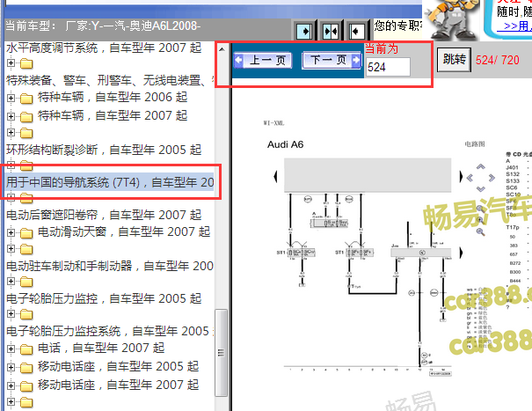Go to previous page with 上一页
The image size is (532, 411).
point(263,61)
